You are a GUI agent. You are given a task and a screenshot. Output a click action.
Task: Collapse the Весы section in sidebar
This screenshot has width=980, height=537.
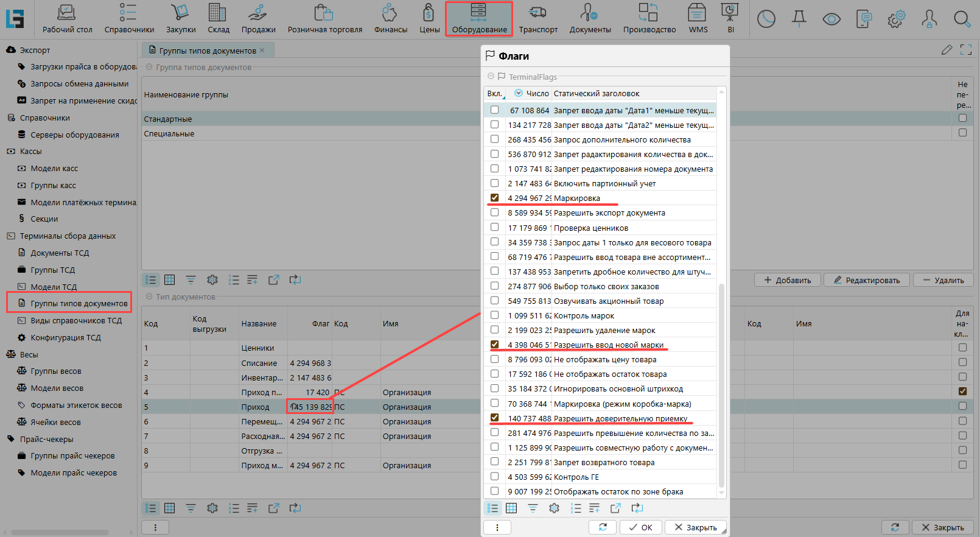[x=11, y=354]
